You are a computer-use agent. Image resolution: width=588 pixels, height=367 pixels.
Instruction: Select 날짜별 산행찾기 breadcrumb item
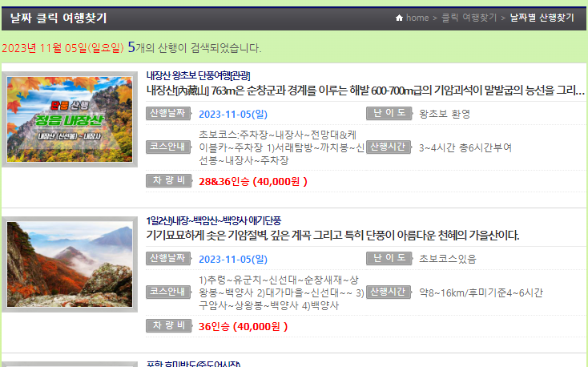[x=542, y=18]
